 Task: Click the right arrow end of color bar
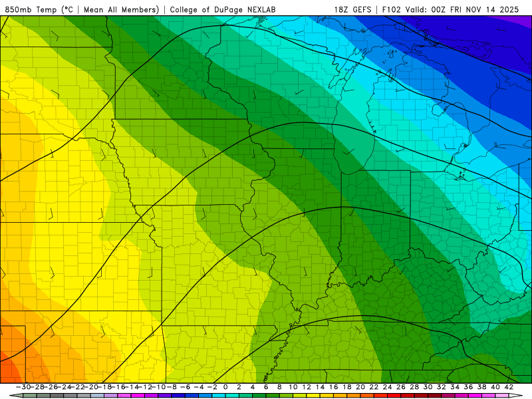(x=516, y=396)
